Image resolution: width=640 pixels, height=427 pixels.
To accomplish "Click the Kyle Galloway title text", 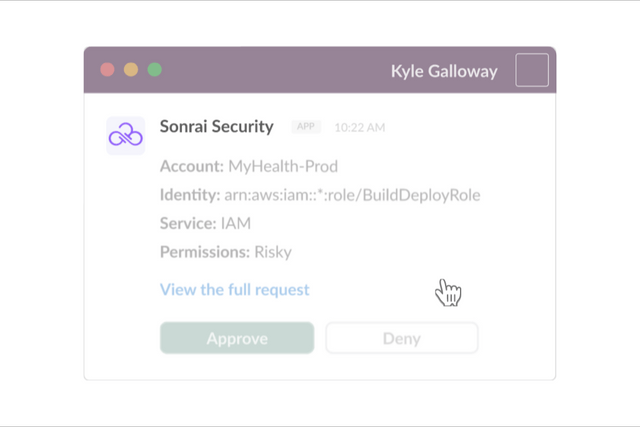I will (444, 71).
